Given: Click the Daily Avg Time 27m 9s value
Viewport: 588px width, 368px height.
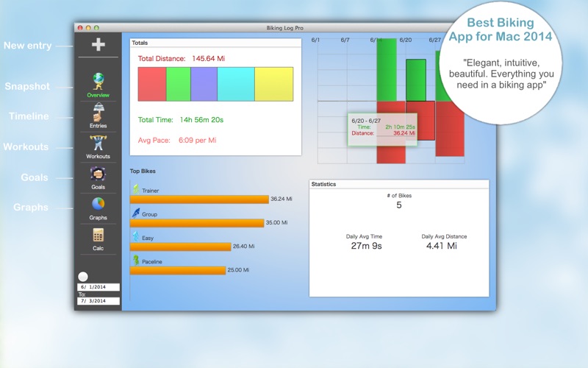Looking at the screenshot, I should pos(366,246).
